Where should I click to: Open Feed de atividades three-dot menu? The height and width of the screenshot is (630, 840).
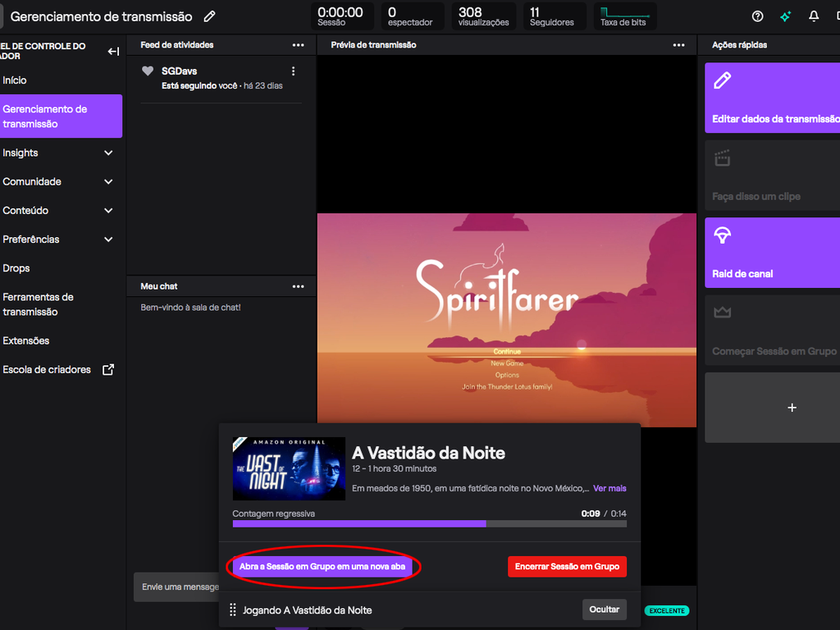point(298,45)
